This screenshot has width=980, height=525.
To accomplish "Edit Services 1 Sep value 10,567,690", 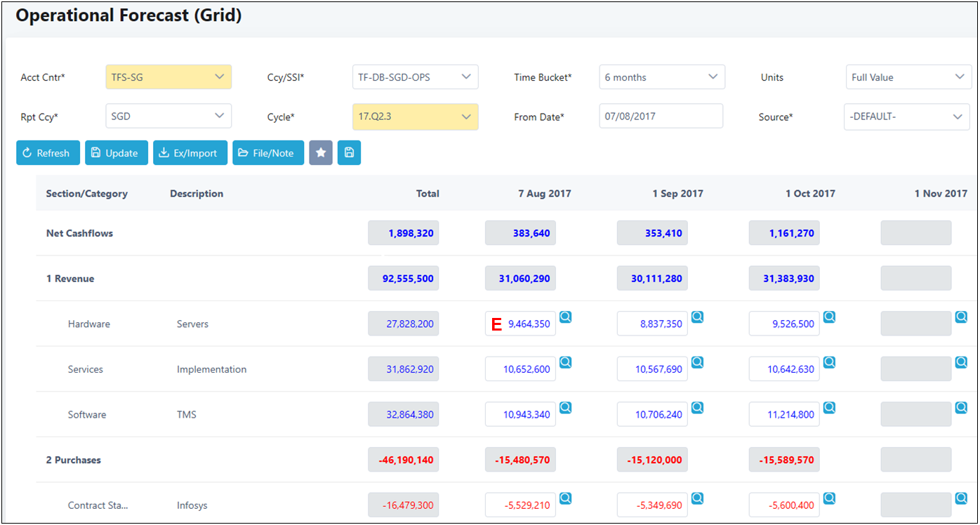I will [x=652, y=369].
